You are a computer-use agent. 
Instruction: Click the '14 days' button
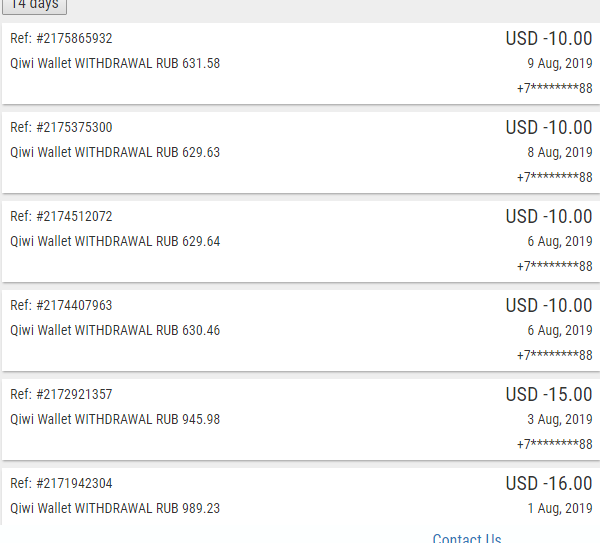point(34,5)
